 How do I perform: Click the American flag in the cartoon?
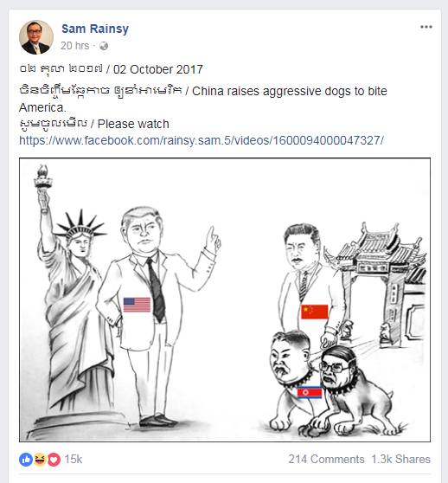(x=137, y=305)
